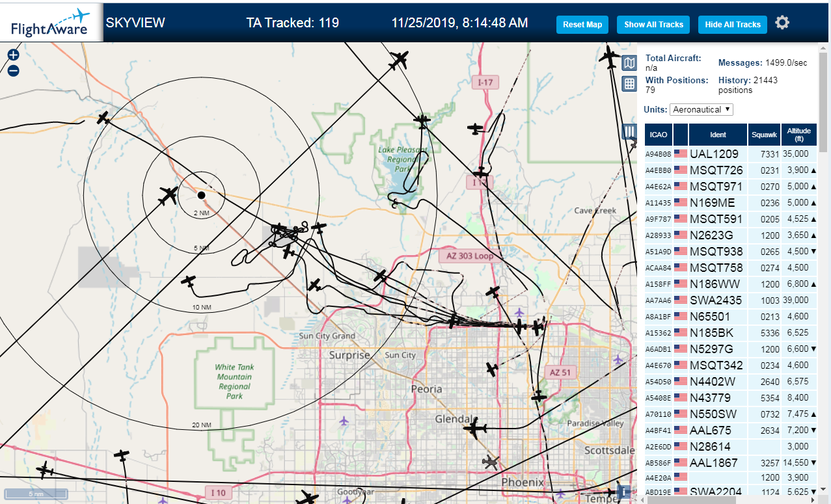Click the Reset Map button
The height and width of the screenshot is (504, 831).
[582, 25]
